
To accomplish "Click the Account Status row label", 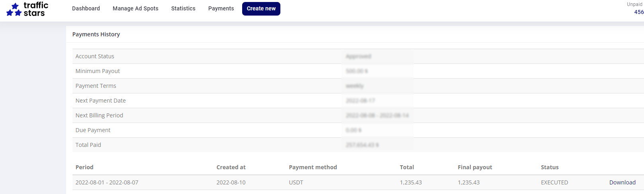I will 95,56.
